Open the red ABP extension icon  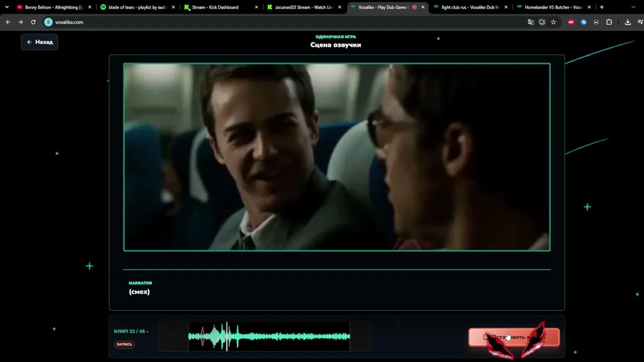pyautogui.click(x=571, y=22)
